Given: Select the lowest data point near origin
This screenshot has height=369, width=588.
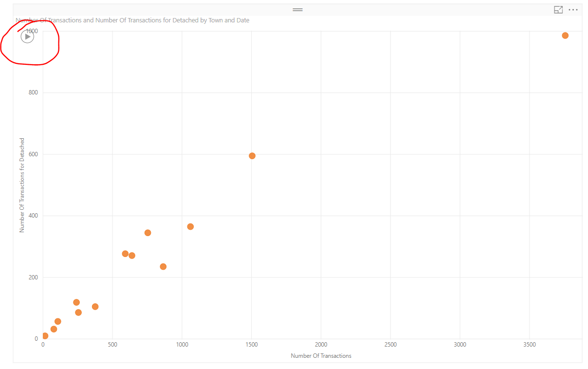Looking at the screenshot, I should [45, 336].
